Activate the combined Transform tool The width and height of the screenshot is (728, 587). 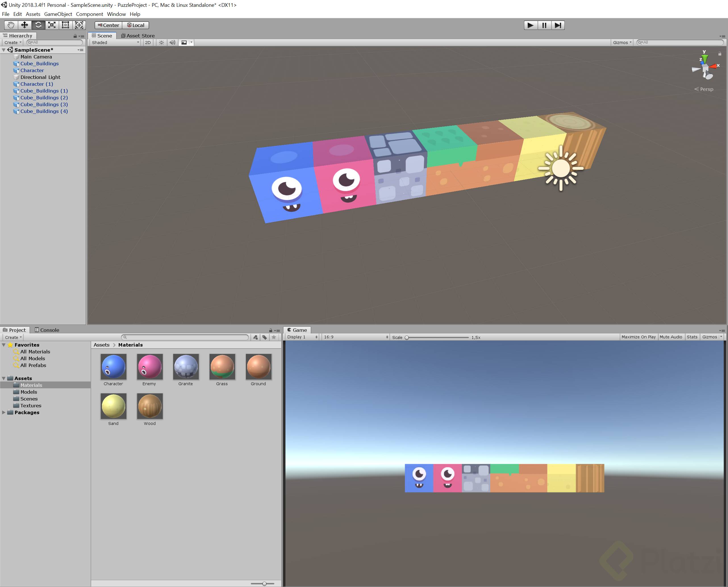(x=79, y=25)
